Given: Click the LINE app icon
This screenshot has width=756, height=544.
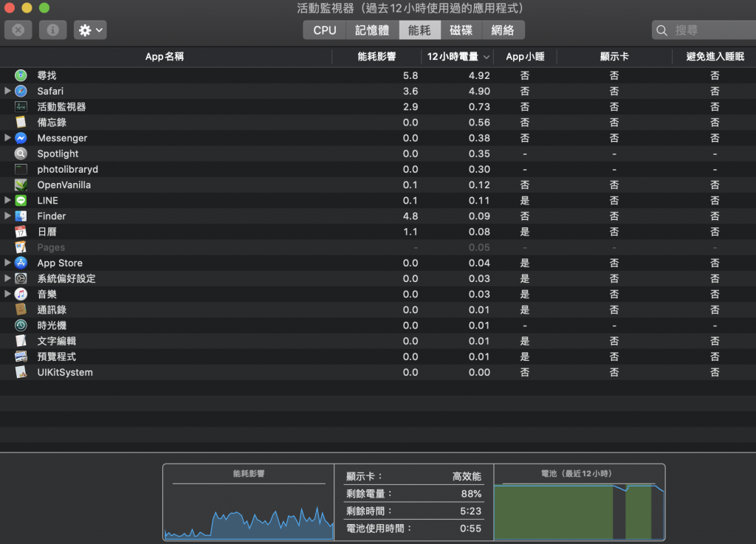Looking at the screenshot, I should coord(21,201).
